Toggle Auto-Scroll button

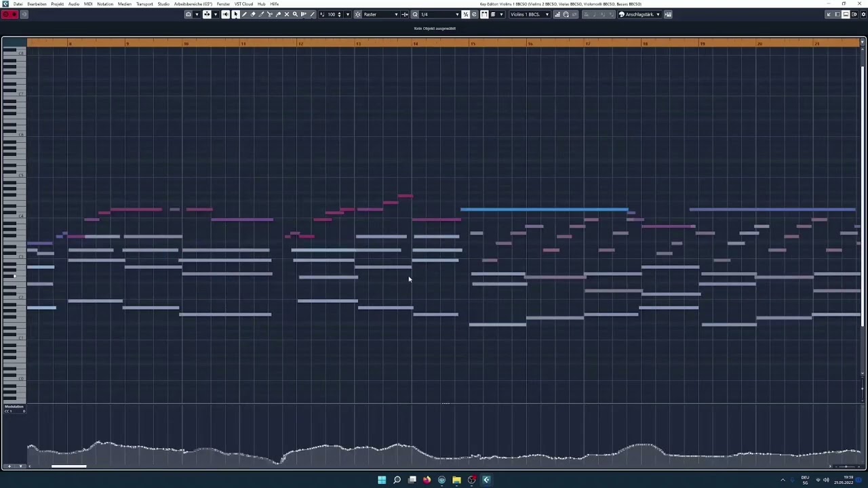(x=207, y=14)
